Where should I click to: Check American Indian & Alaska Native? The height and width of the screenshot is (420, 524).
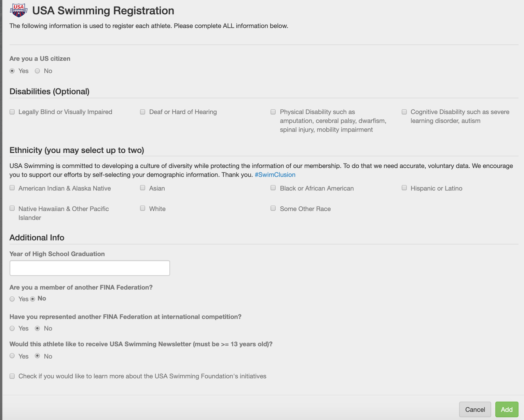(12, 188)
